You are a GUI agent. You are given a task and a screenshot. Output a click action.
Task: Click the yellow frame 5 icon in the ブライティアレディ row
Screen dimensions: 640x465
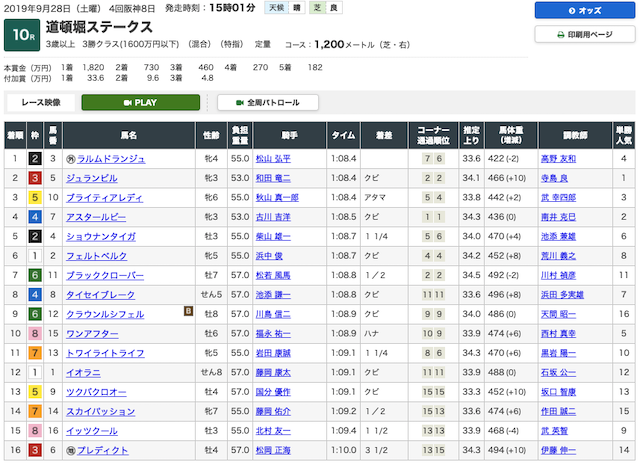35,198
